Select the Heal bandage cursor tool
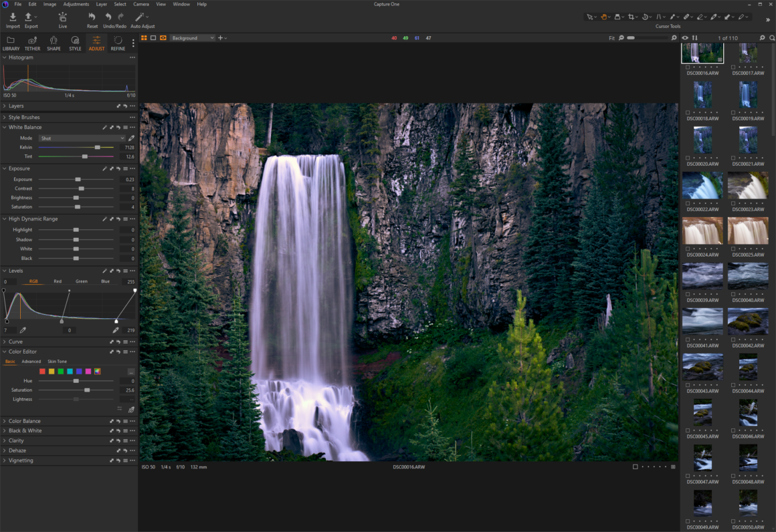Screen dimensions: 776x532 (x=686, y=17)
